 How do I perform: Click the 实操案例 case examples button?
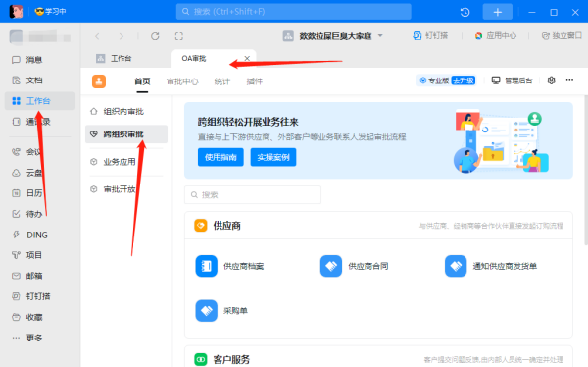[273, 157]
